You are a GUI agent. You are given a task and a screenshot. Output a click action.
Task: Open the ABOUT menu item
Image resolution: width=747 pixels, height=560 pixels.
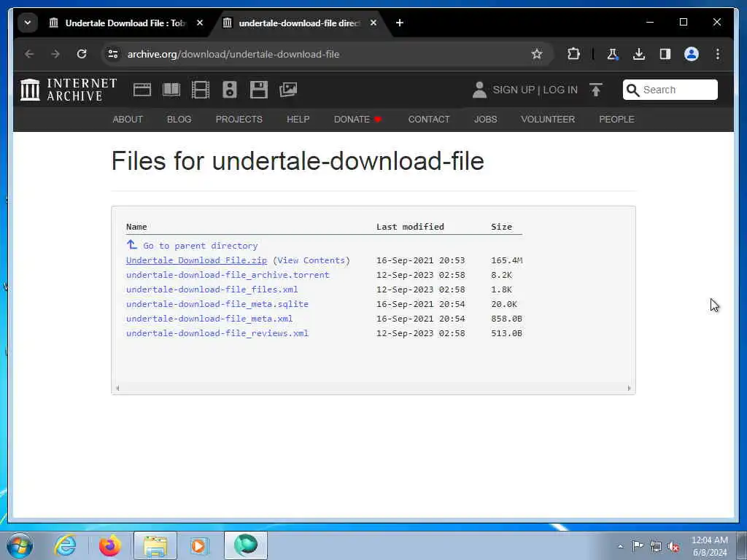128,120
